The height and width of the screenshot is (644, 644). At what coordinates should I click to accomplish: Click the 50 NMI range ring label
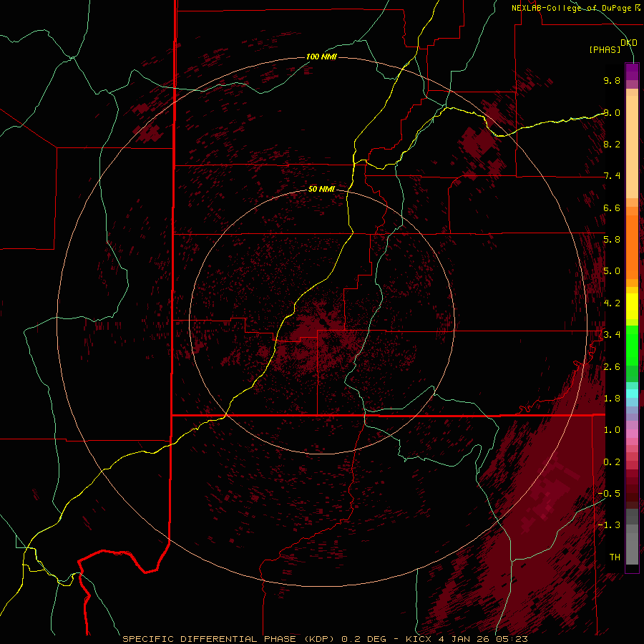pyautogui.click(x=321, y=189)
